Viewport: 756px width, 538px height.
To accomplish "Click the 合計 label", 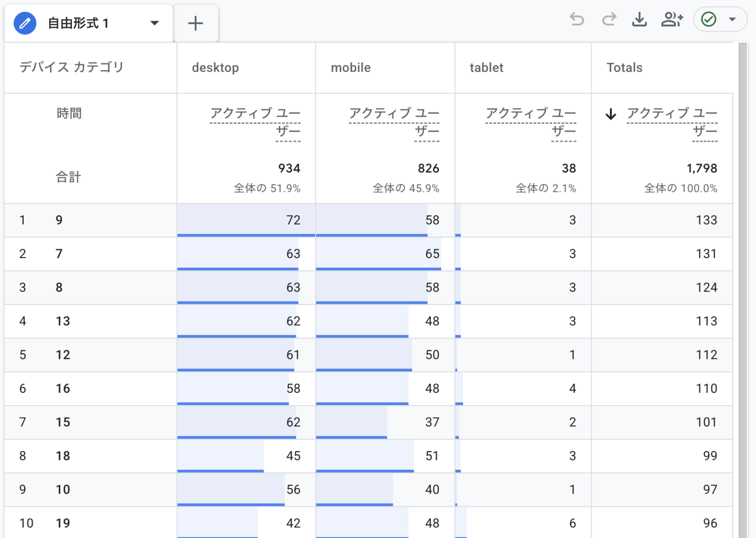I will point(69,177).
